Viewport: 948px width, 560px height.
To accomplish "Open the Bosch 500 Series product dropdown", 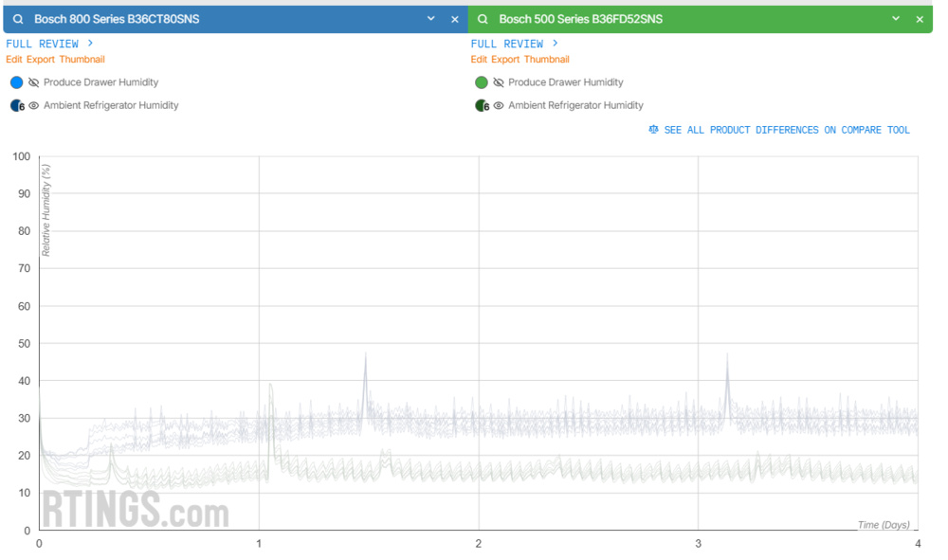I will (895, 18).
